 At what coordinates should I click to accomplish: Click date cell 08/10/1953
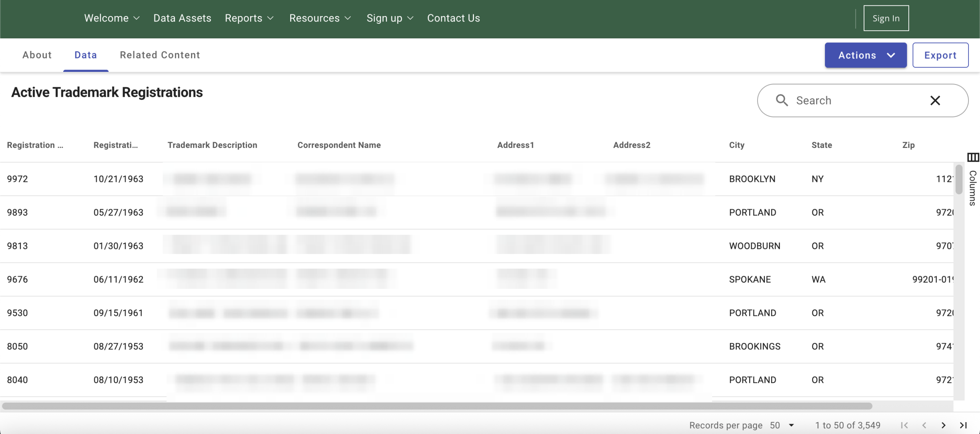(x=118, y=380)
